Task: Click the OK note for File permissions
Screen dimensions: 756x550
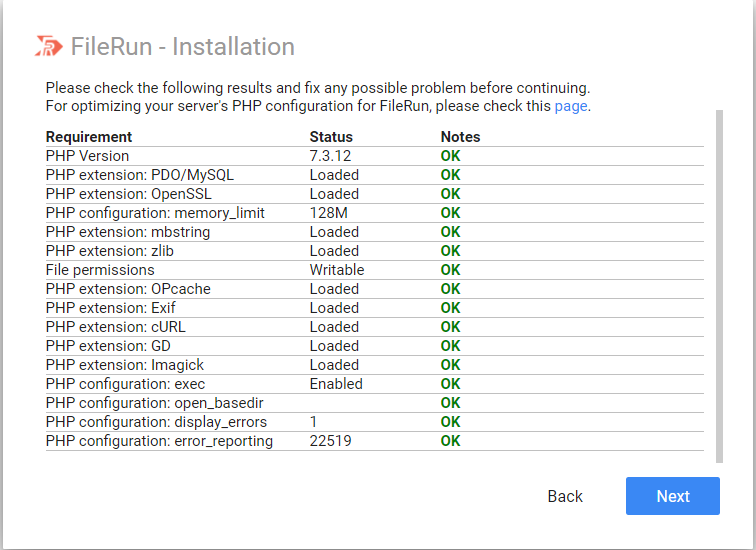Action: pos(450,270)
